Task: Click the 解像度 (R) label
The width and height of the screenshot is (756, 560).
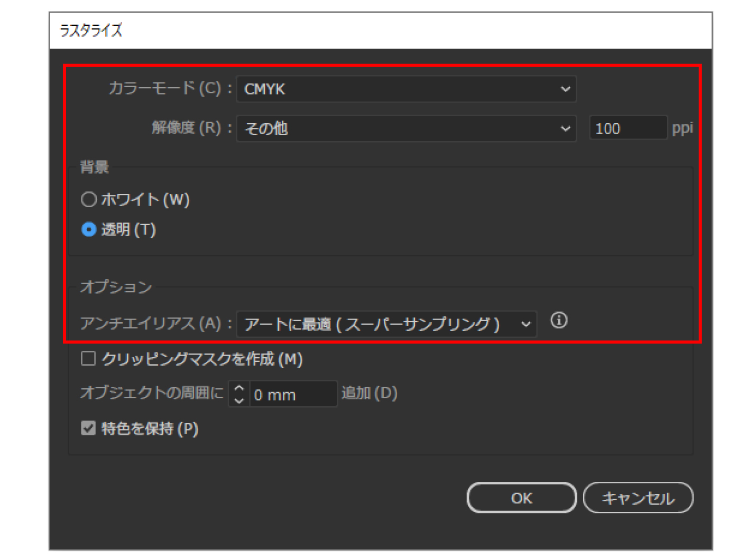Action: [186, 128]
